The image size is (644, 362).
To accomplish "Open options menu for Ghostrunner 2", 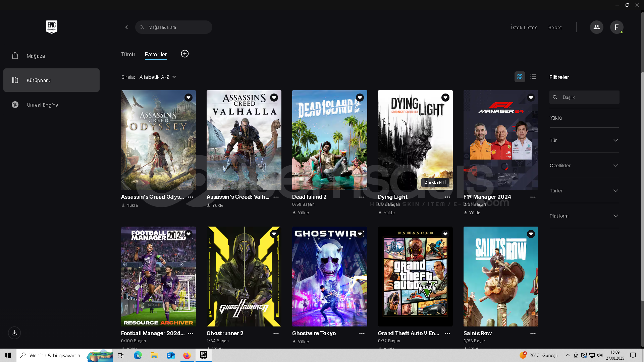I will coord(276,334).
